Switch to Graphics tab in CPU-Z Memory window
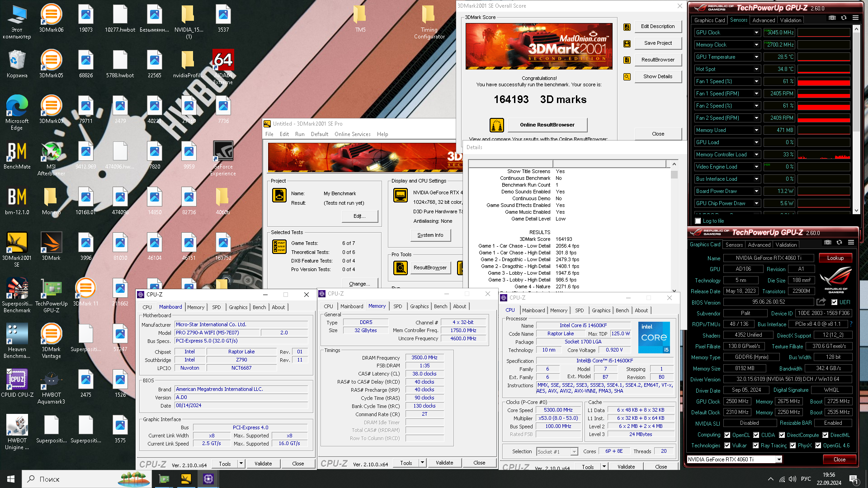Image resolution: width=868 pixels, height=488 pixels. click(x=419, y=306)
